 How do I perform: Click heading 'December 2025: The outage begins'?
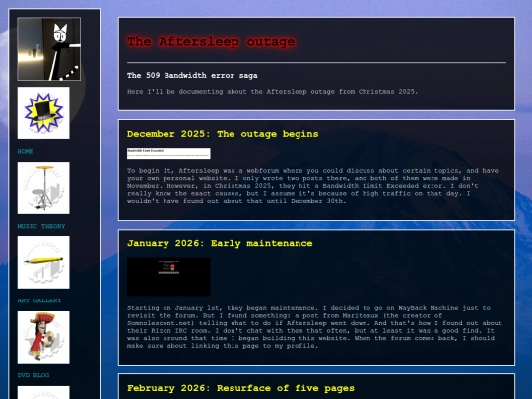click(x=223, y=134)
